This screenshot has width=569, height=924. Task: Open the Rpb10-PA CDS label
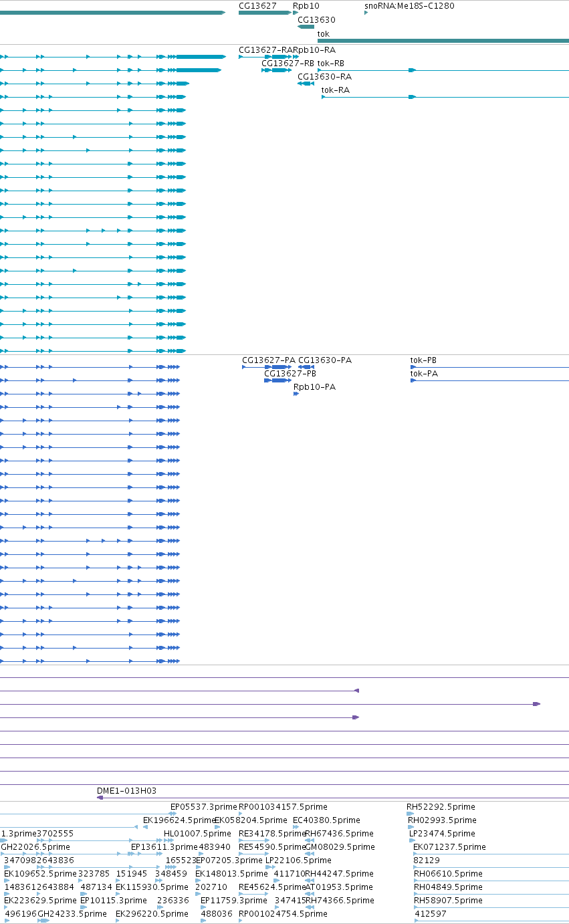[x=314, y=386]
